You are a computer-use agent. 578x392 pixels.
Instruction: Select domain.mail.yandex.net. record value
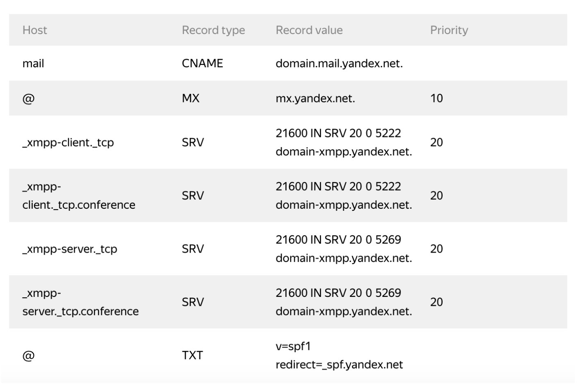coord(339,64)
